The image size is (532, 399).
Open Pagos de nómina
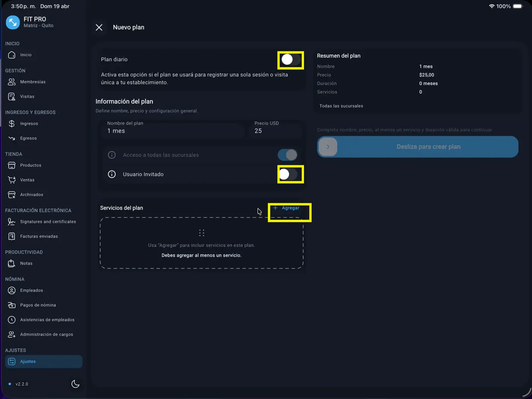tap(38, 305)
